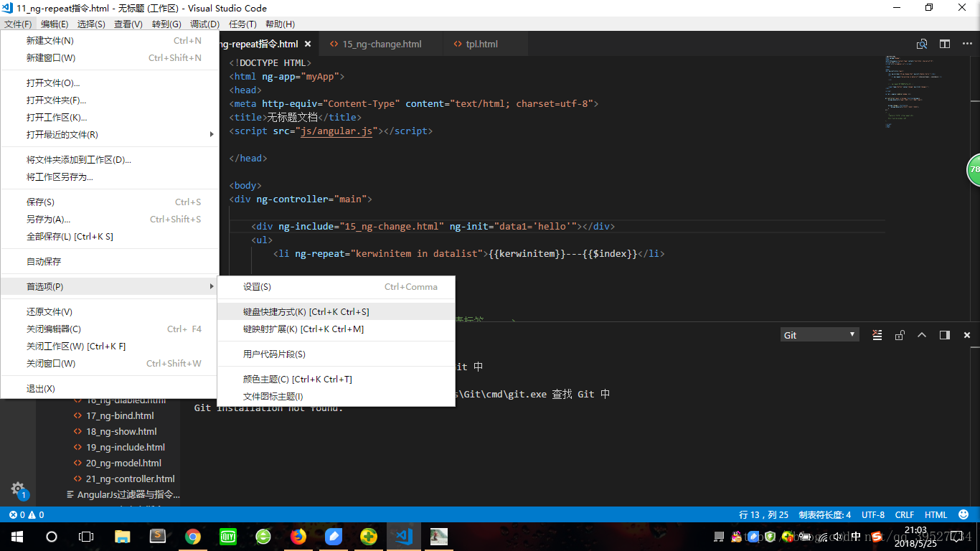
Task: Click 另存为(A)... in the File menu
Action: [109, 220]
